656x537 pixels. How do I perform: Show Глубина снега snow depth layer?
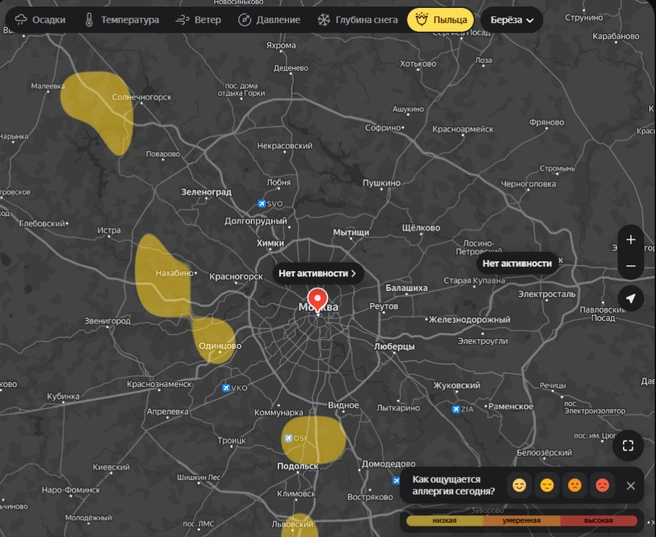[x=357, y=20]
